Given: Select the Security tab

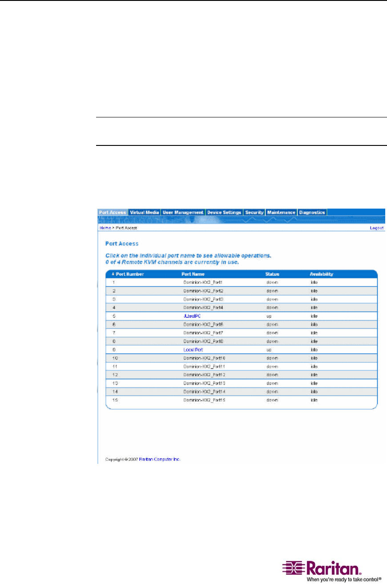Looking at the screenshot, I should tap(255, 213).
